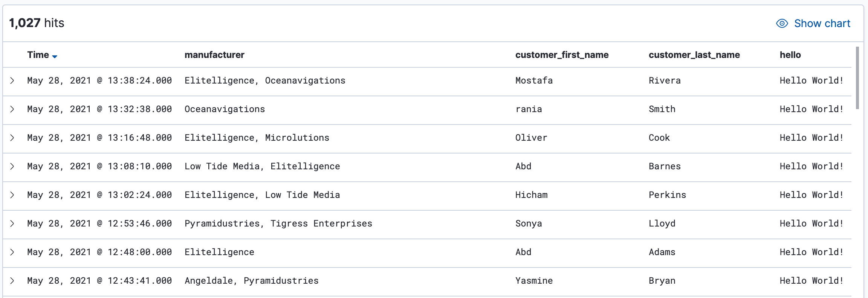Click last name Barnes

(665, 166)
